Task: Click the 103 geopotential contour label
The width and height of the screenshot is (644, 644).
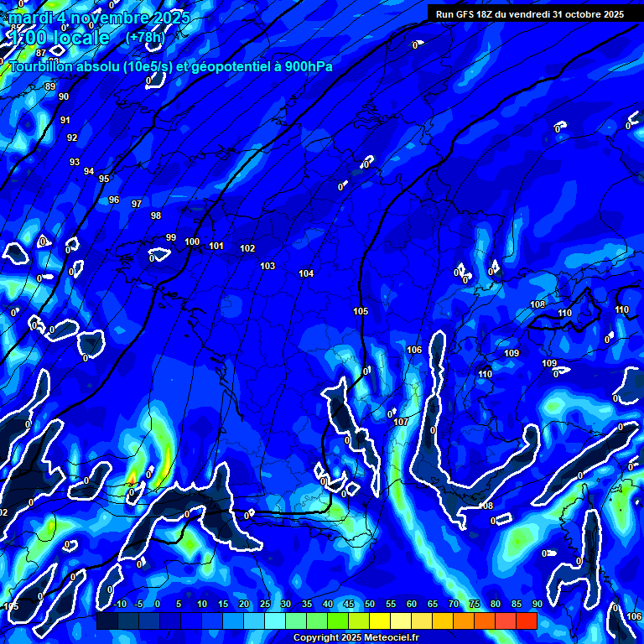Action: [x=267, y=266]
